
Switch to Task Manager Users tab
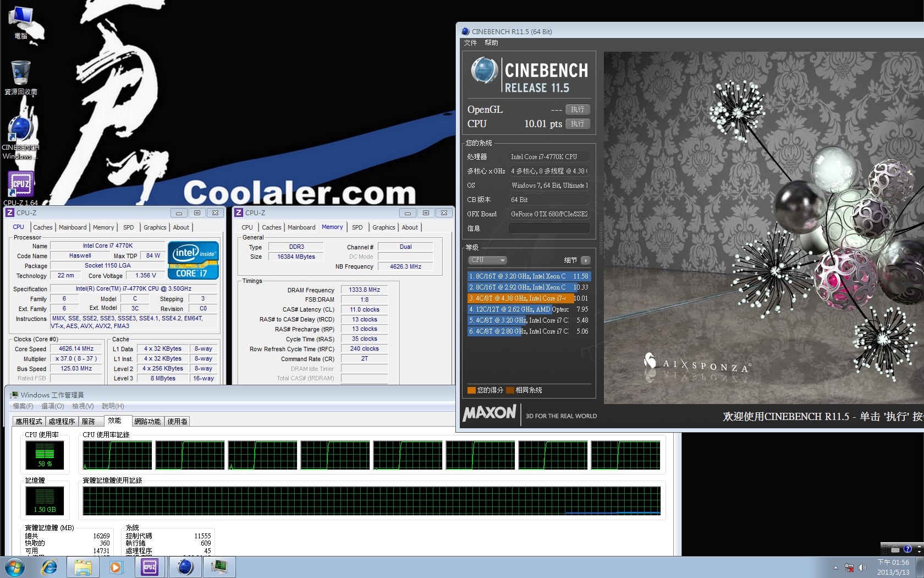coord(178,422)
